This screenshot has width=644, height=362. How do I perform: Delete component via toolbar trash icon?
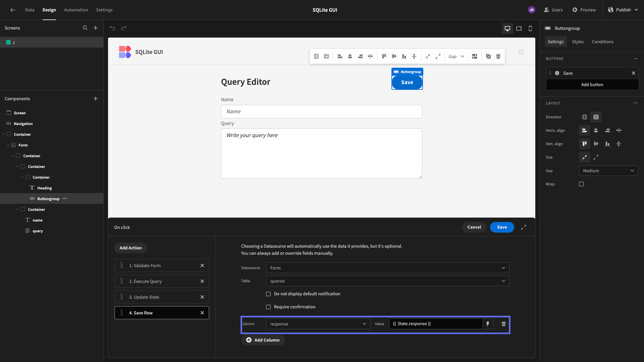[x=498, y=56]
